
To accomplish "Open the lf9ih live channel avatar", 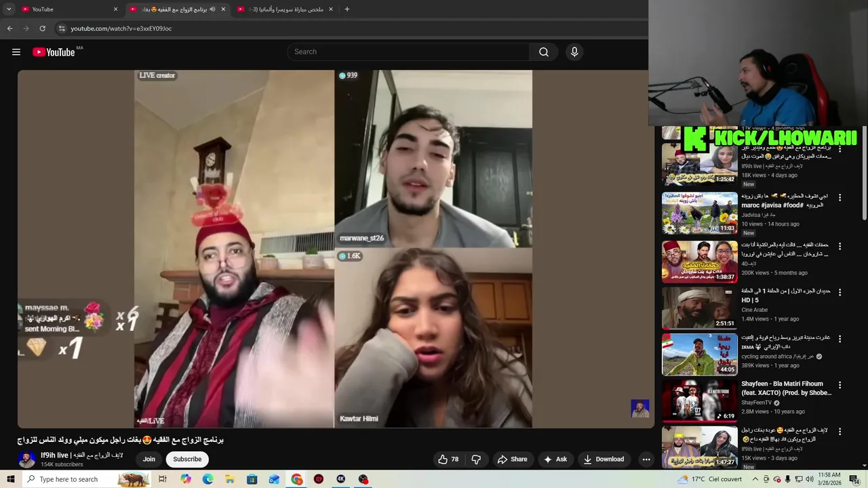I will pos(26,460).
